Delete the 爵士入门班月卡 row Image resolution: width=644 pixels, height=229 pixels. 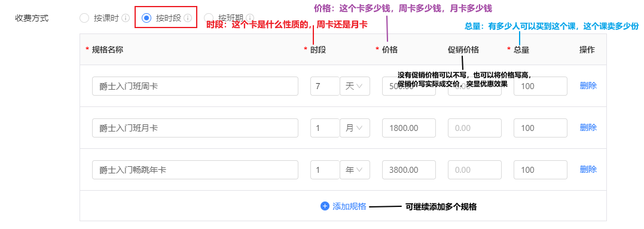(x=588, y=127)
